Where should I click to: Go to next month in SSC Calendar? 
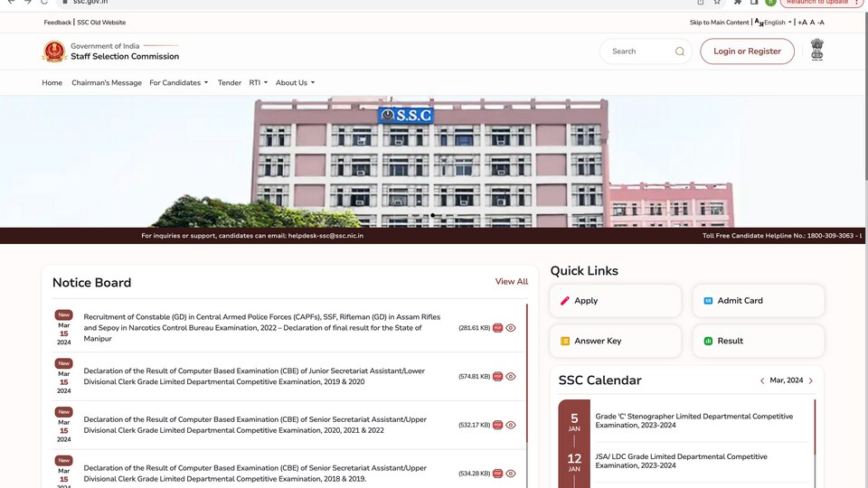pos(811,380)
